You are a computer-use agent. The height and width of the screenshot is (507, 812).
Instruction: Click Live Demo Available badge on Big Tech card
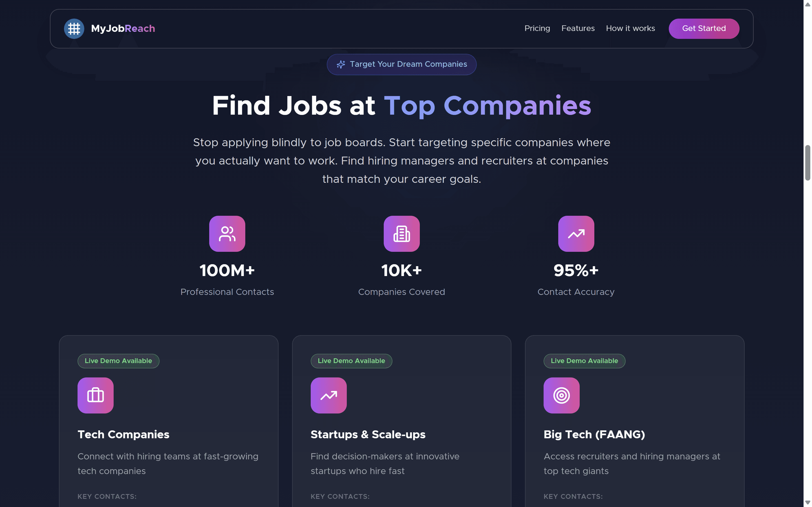[584, 361]
